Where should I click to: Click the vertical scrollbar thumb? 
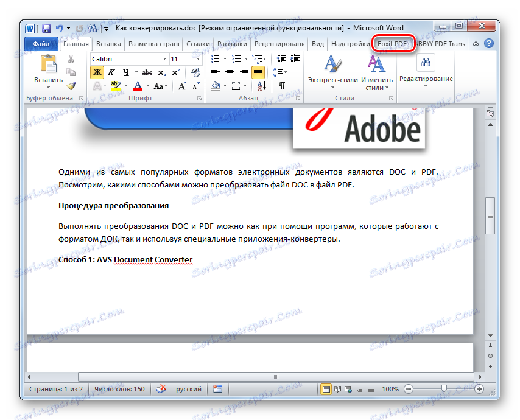click(x=490, y=215)
